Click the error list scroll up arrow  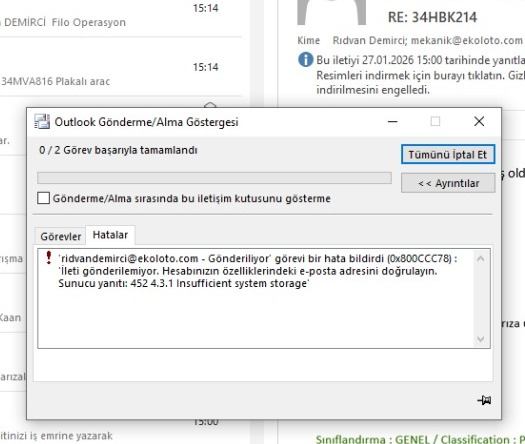point(480,258)
